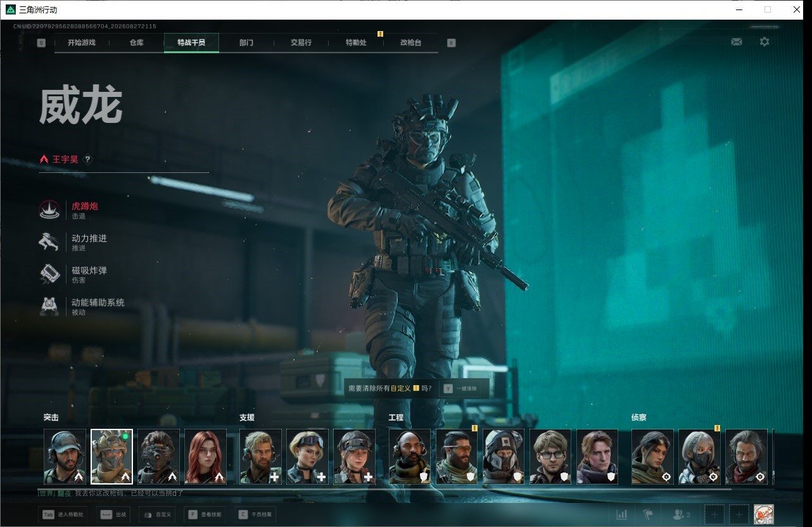Click the 虎蹲炮 skill name
812x527 pixels.
(x=85, y=206)
